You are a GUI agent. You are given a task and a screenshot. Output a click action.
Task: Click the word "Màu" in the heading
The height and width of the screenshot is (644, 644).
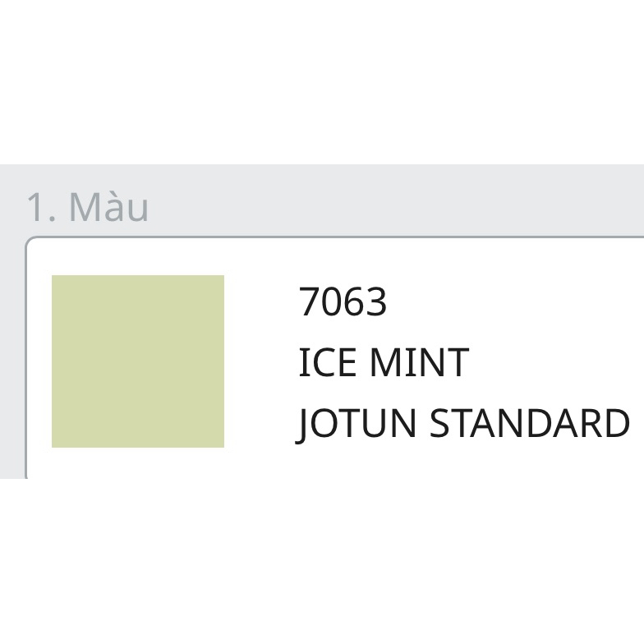click(108, 207)
